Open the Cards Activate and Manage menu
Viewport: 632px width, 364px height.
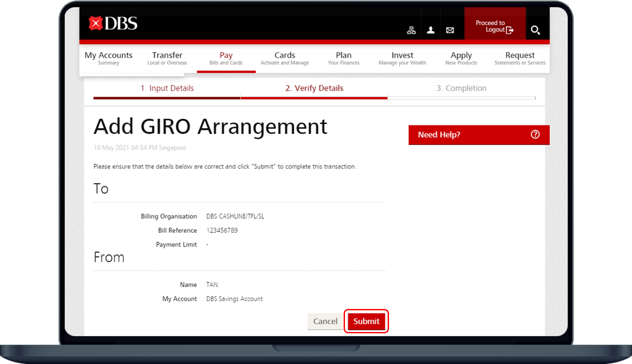click(x=285, y=58)
